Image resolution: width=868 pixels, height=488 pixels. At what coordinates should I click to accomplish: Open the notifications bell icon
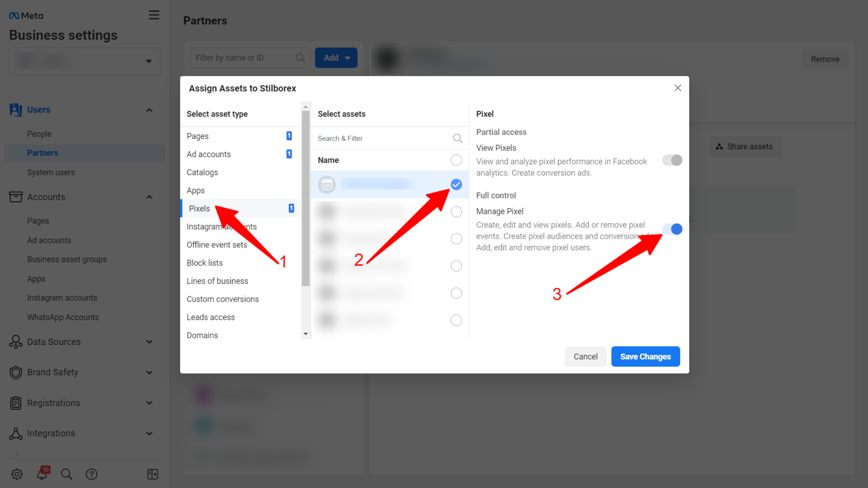pyautogui.click(x=42, y=473)
